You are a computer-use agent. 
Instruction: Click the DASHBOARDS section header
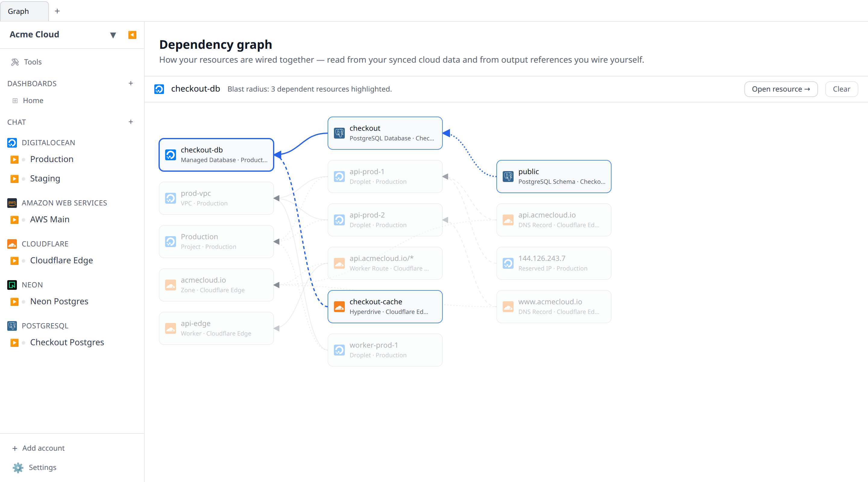pos(32,83)
